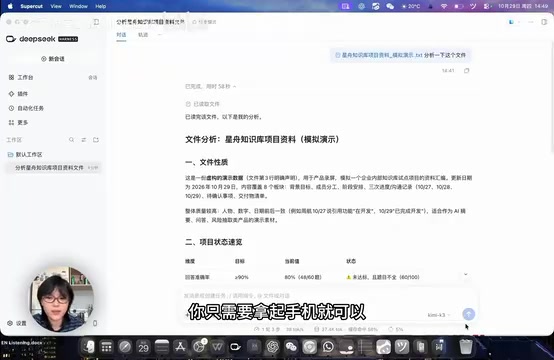
Task: Open the View menu
Action: [x=56, y=6]
